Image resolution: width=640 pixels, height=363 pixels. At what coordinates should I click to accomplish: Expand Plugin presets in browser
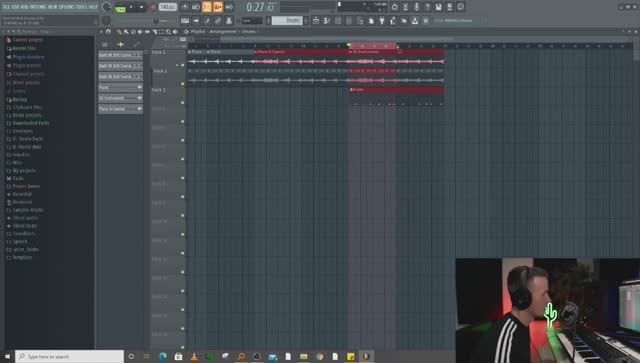[x=24, y=65]
